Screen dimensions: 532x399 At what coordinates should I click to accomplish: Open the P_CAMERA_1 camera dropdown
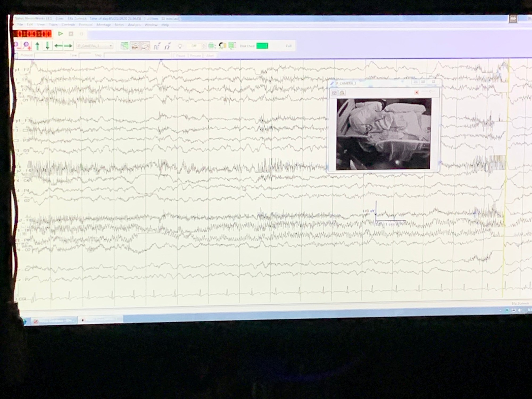tap(111, 46)
